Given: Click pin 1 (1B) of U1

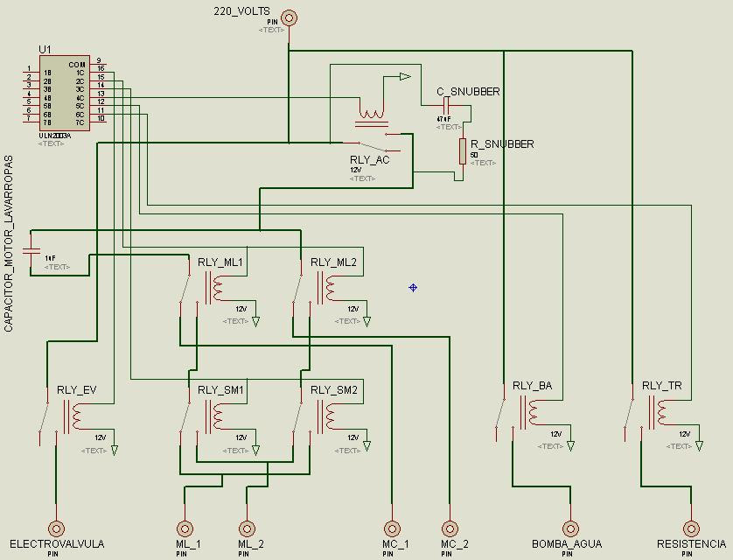Looking at the screenshot, I should click(31, 70).
